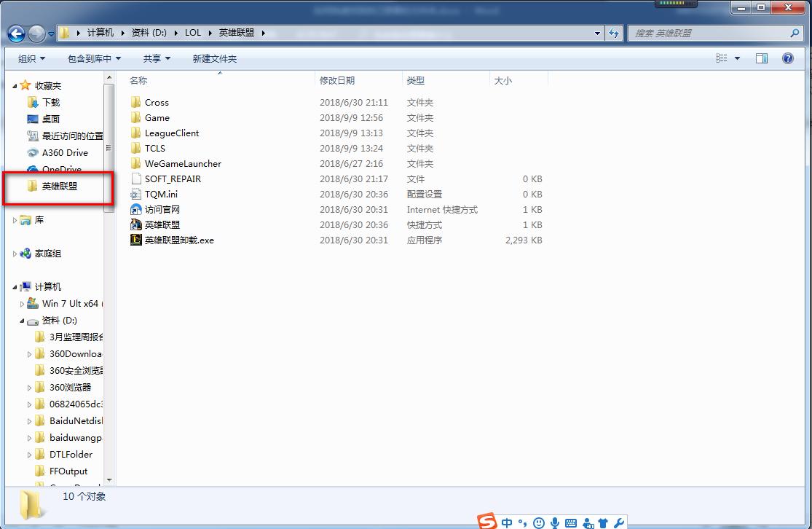Expand the 360Download folder tree node

coord(30,354)
